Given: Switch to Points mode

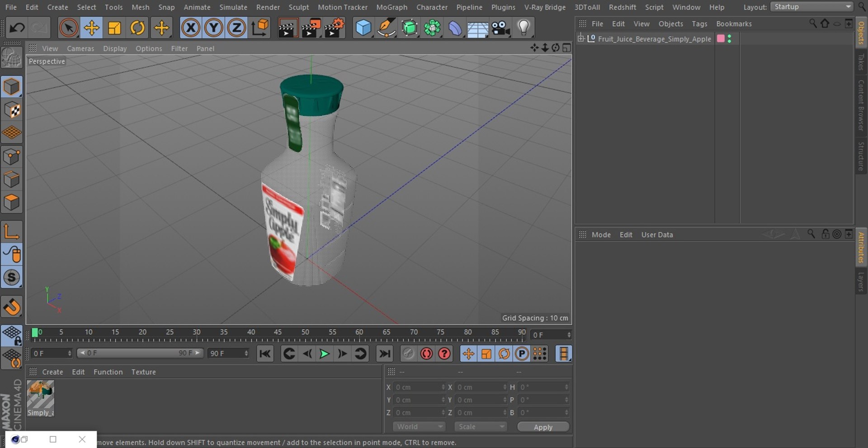Looking at the screenshot, I should coord(12,157).
